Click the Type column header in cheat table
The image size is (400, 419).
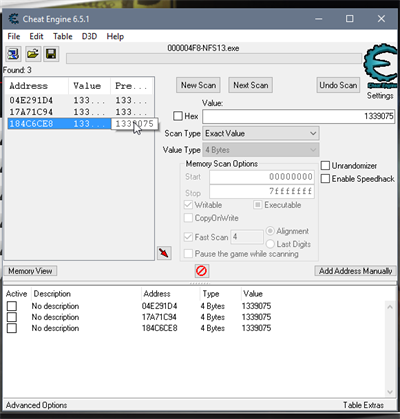[x=220, y=294]
